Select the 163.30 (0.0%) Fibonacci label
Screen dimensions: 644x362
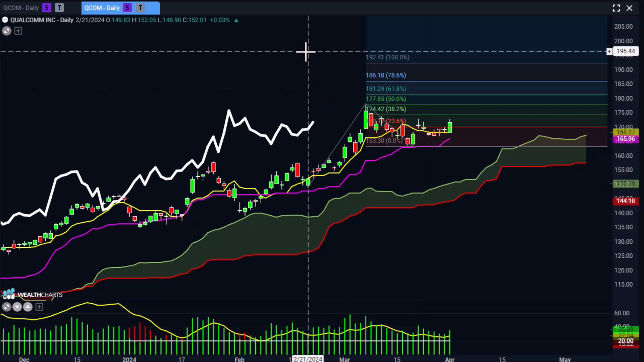[x=384, y=140]
